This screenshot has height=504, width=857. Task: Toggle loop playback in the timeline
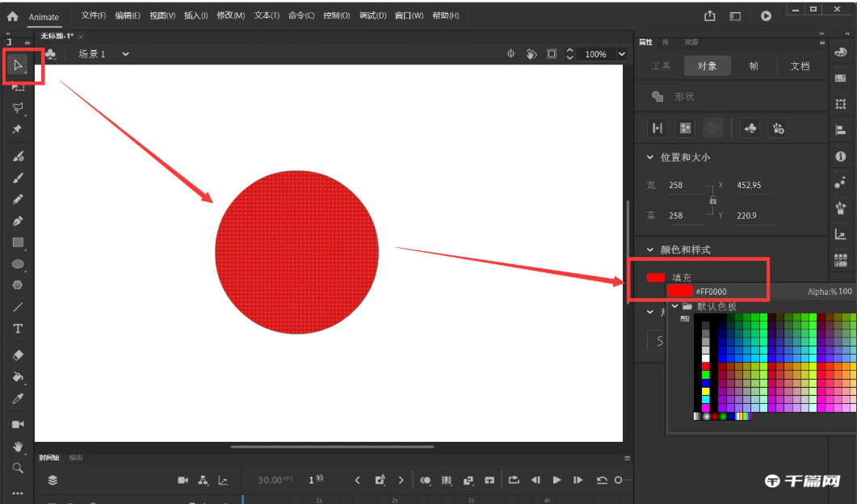tap(514, 480)
